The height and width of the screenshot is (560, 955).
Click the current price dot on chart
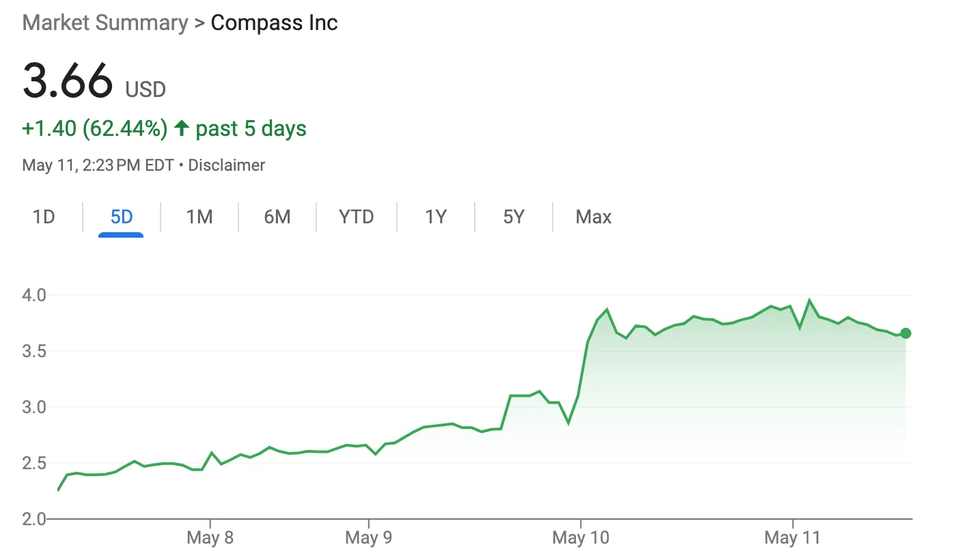click(x=905, y=333)
